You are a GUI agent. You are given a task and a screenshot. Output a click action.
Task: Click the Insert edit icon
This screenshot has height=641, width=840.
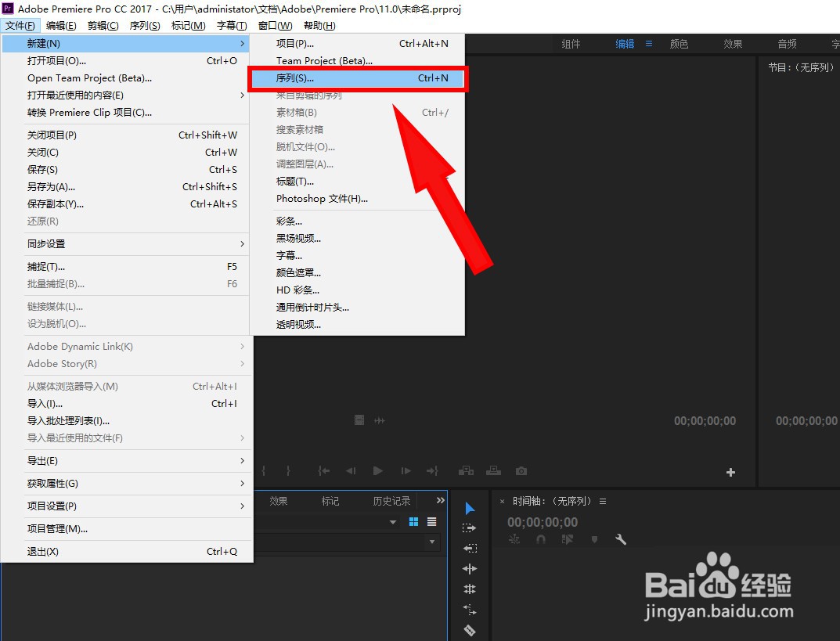(466, 470)
